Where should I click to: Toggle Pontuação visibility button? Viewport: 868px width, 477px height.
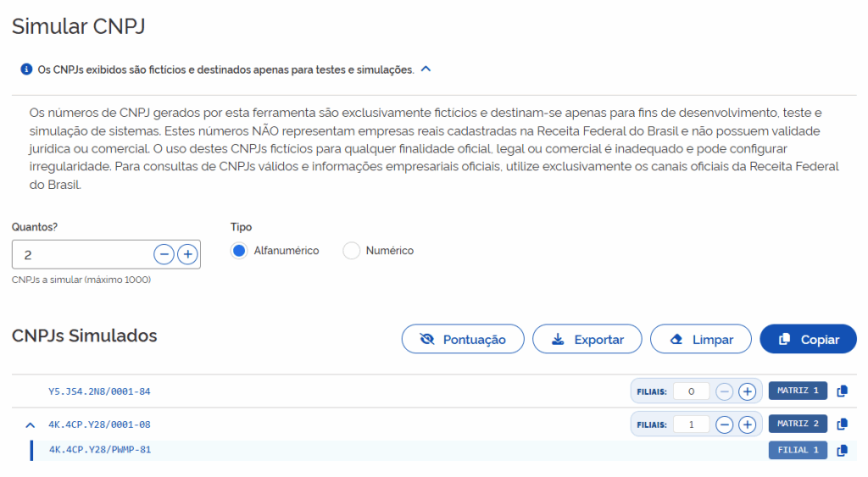click(463, 339)
